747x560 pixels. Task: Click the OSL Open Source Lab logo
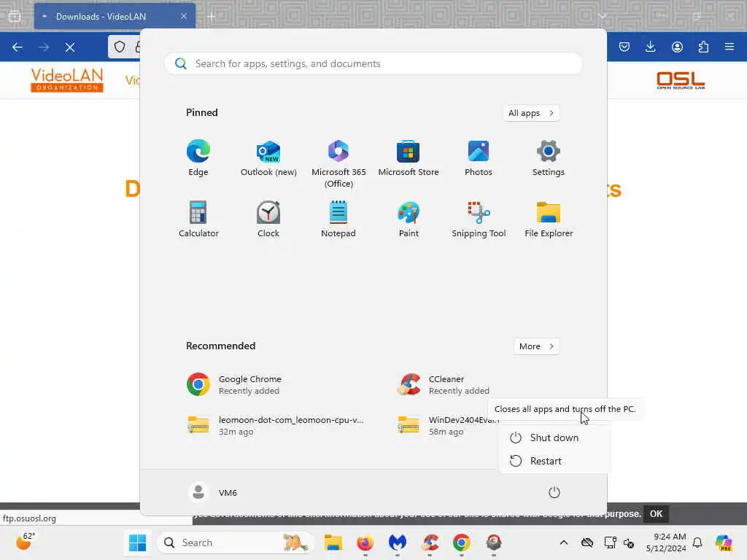[681, 79]
